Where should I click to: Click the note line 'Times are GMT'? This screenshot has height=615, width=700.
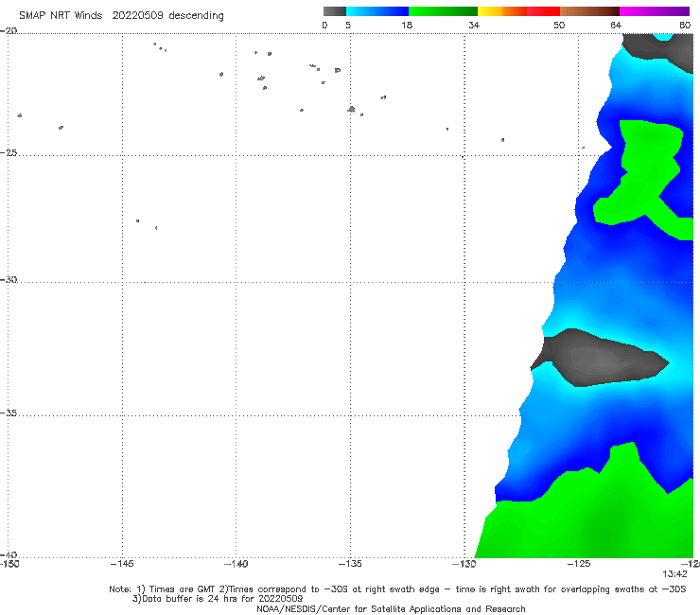(183, 589)
